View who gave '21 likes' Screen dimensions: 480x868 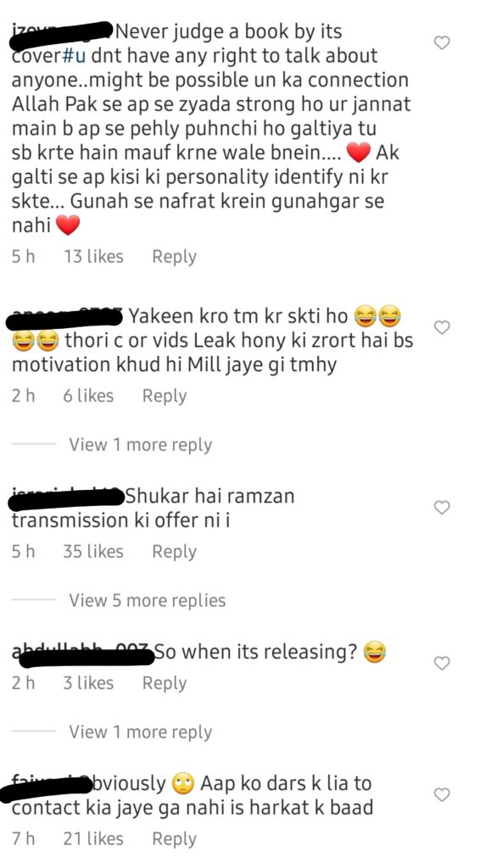point(93,839)
